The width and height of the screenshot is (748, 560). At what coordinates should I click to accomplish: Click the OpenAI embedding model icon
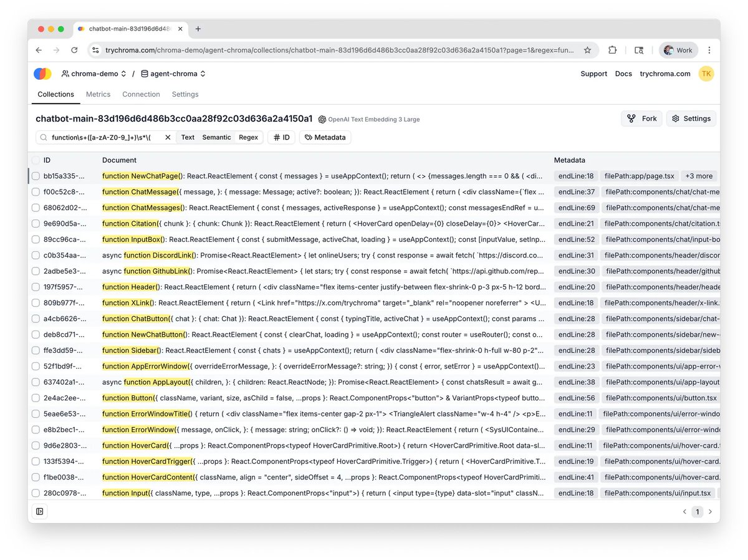click(x=322, y=119)
